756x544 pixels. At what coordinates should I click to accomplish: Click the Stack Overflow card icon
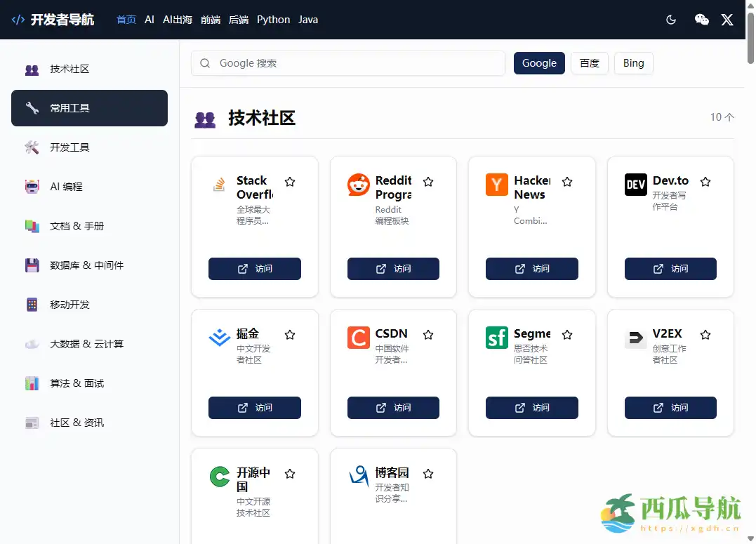coord(220,185)
